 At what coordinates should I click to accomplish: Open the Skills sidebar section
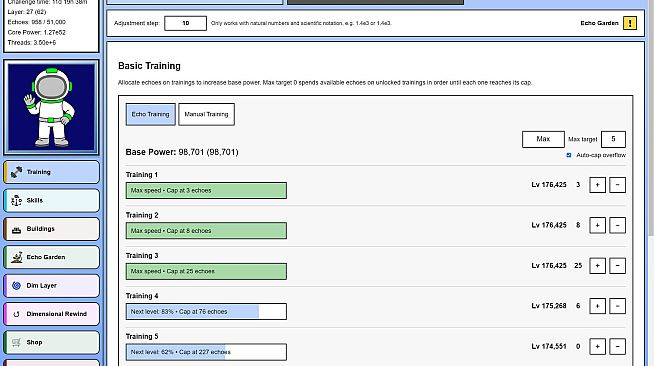[52, 200]
